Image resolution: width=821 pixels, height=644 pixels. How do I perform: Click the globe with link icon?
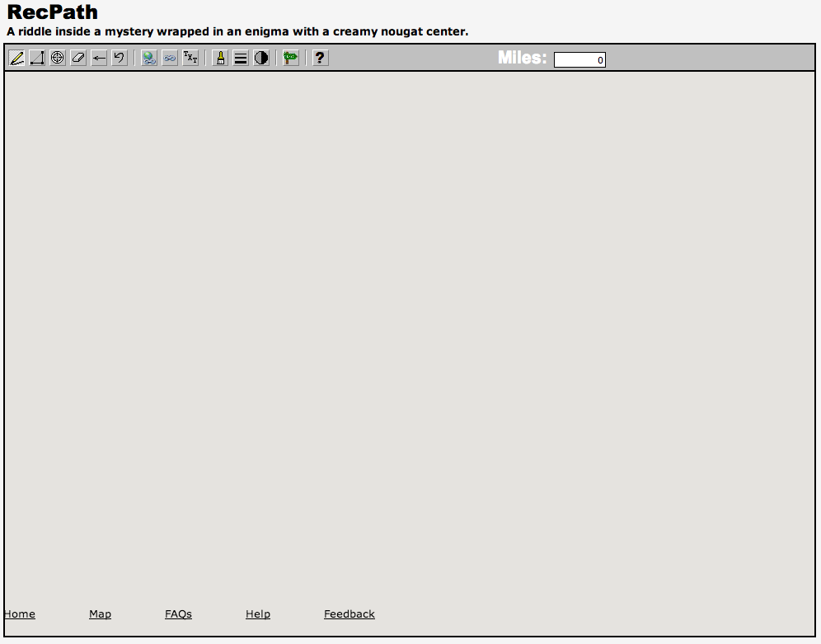point(149,58)
